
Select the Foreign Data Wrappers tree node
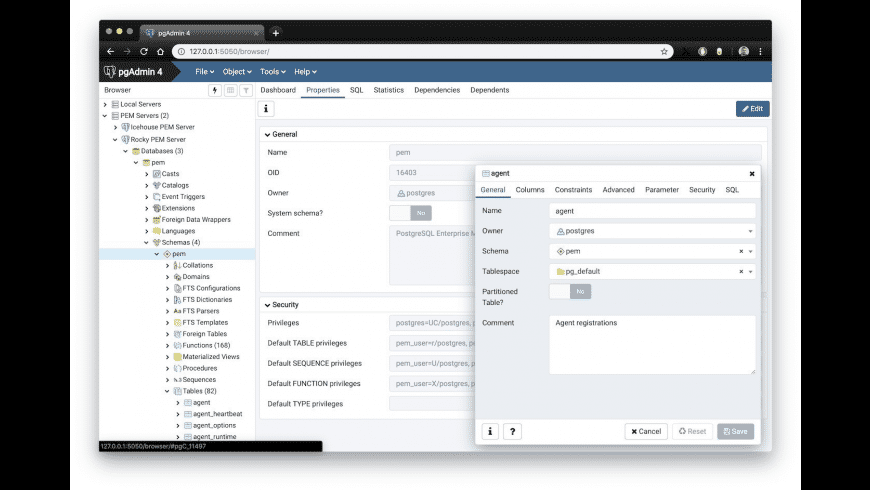coord(195,220)
